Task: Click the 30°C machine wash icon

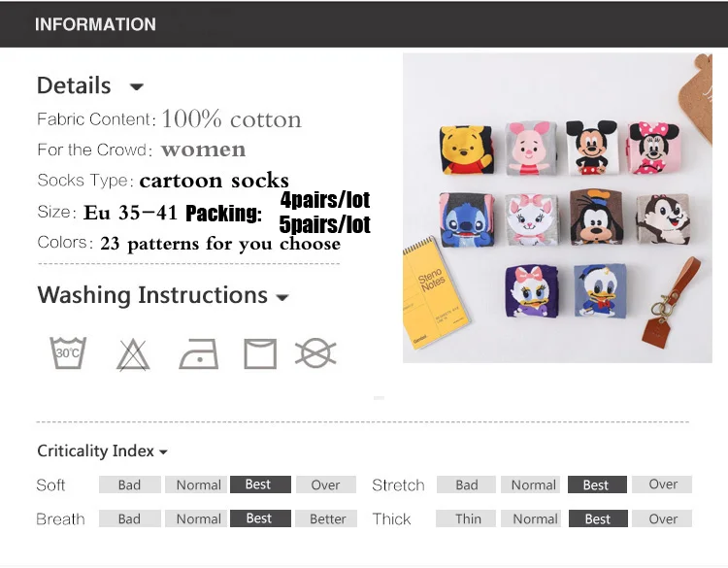Action: [x=68, y=353]
